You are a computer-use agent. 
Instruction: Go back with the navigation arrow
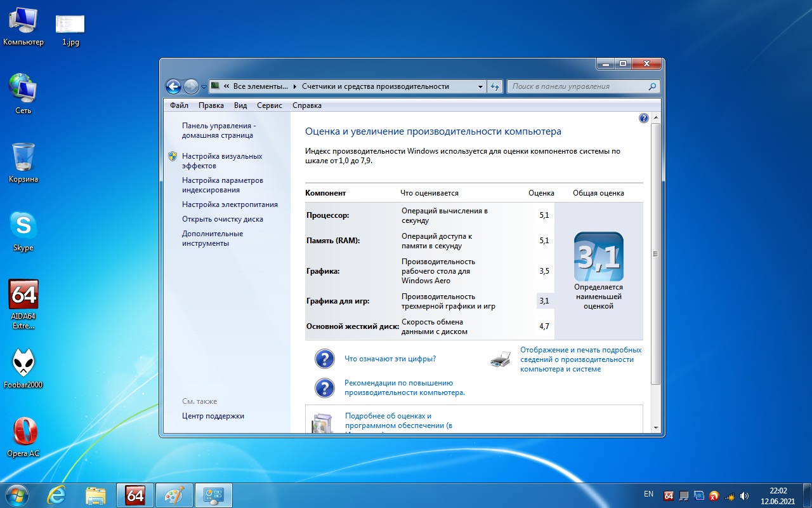point(173,86)
